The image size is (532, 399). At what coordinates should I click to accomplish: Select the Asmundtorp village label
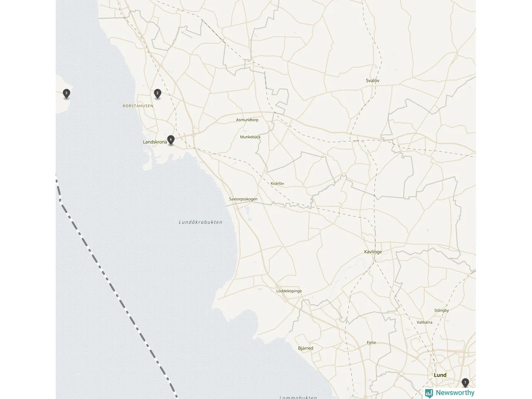(247, 120)
